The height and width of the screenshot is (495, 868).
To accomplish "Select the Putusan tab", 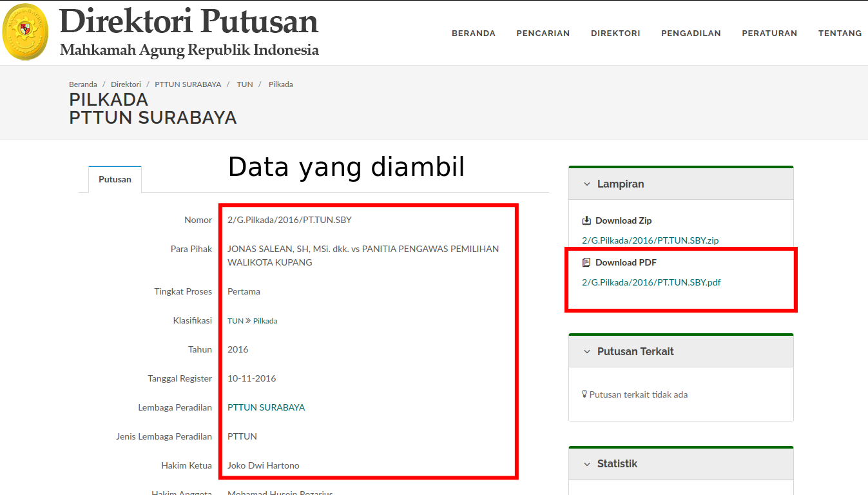I will 115,179.
